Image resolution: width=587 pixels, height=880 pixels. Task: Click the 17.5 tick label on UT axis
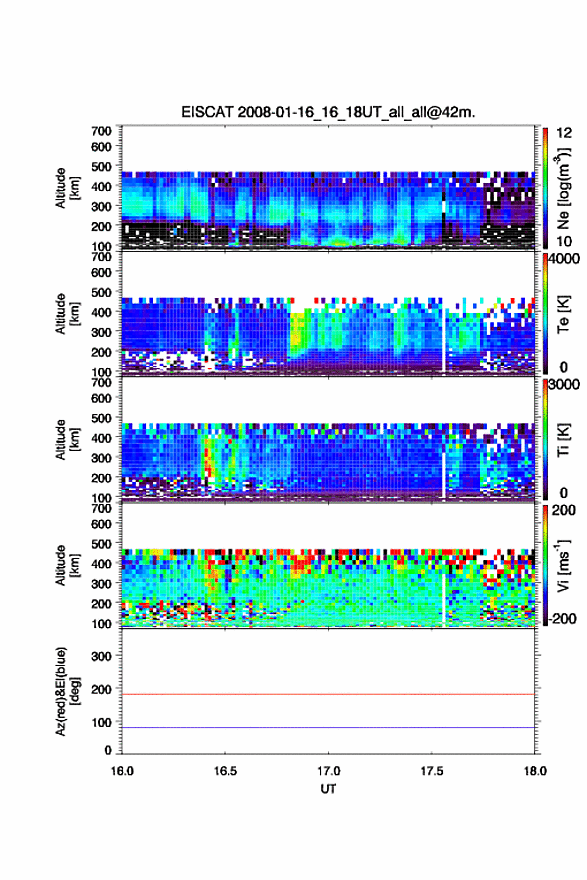(432, 771)
